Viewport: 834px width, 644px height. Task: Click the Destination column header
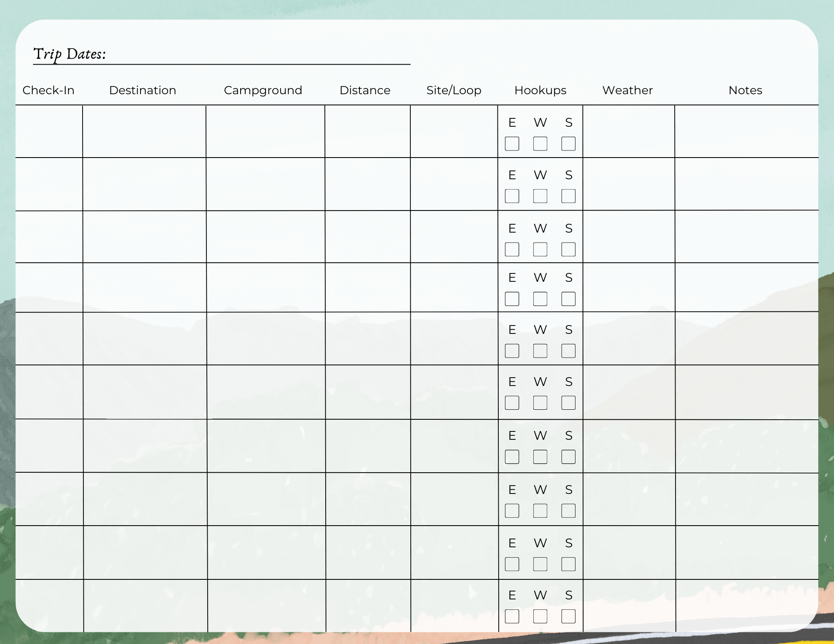[x=143, y=90]
